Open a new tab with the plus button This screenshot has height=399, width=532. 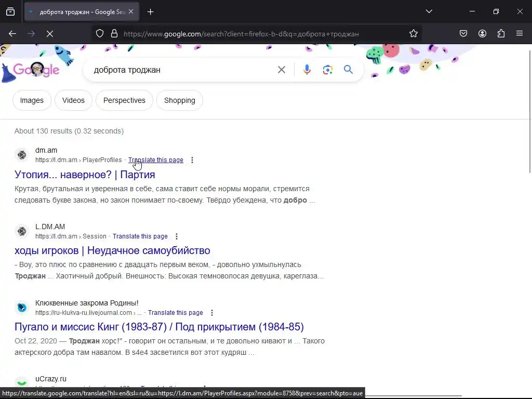pos(150,12)
